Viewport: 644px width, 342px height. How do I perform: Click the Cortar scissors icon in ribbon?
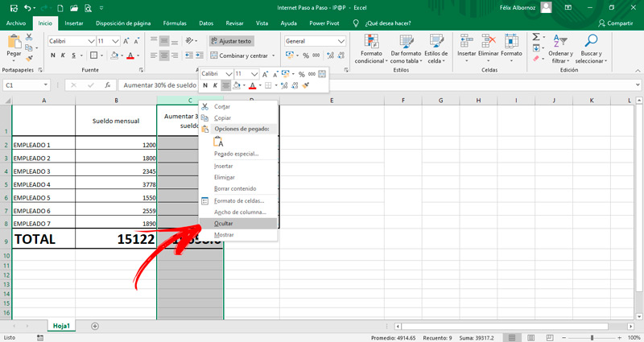click(29, 37)
